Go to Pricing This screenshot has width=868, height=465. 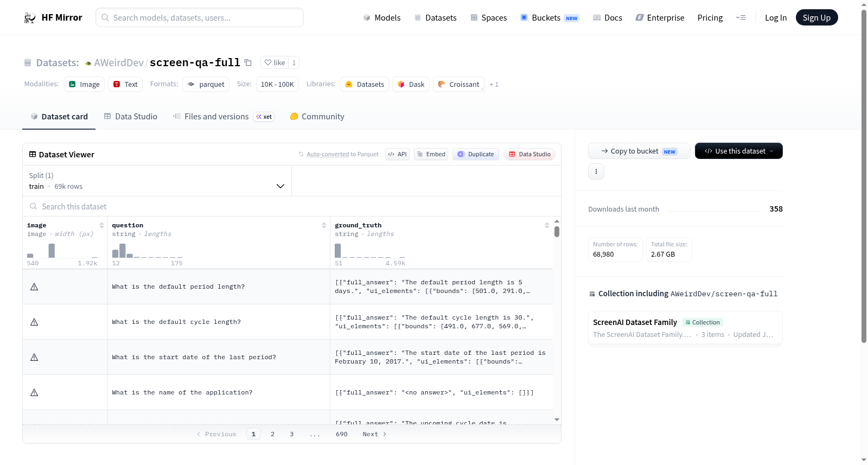pos(710,17)
